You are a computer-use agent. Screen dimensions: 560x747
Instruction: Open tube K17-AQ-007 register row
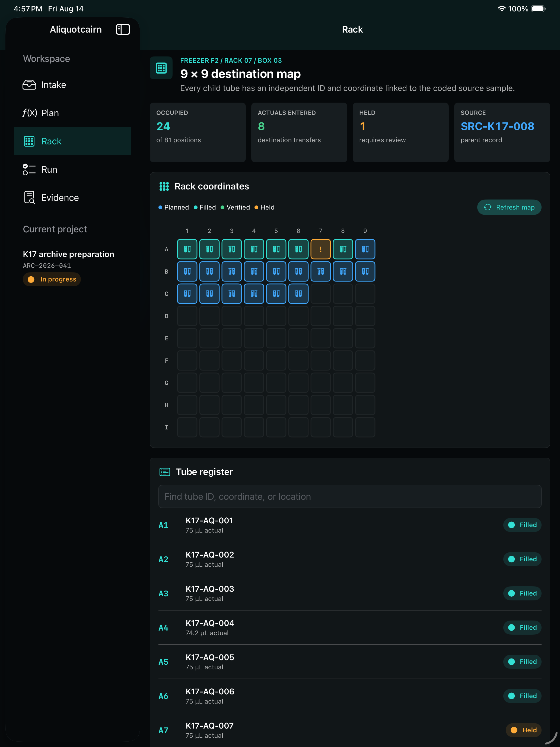click(x=350, y=730)
